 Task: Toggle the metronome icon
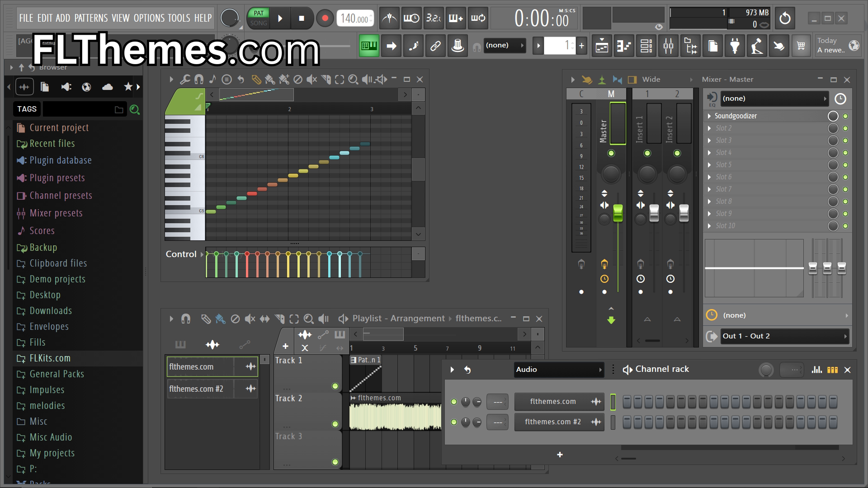[389, 18]
